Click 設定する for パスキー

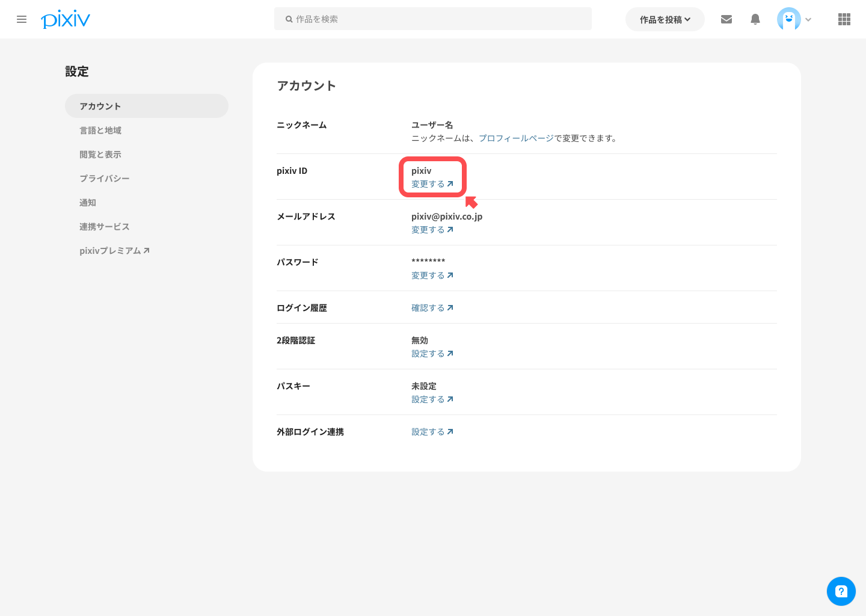432,399
